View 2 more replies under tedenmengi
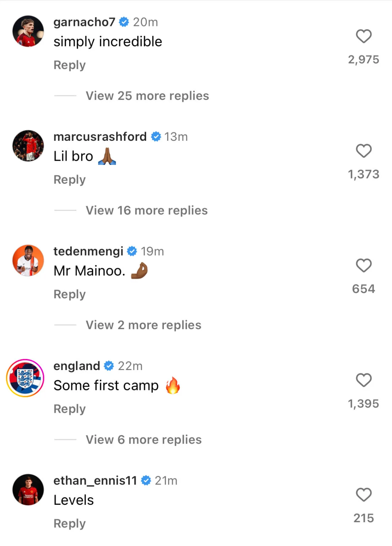 [x=143, y=325]
